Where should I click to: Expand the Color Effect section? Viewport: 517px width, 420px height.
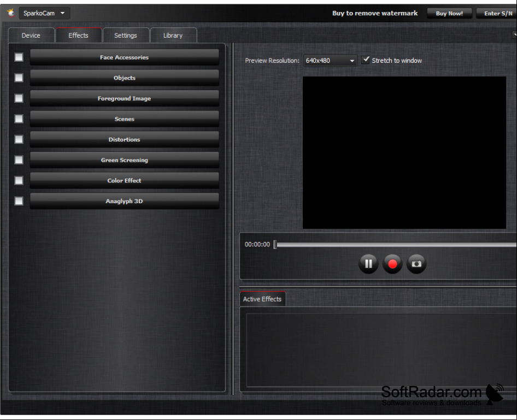[x=124, y=181]
